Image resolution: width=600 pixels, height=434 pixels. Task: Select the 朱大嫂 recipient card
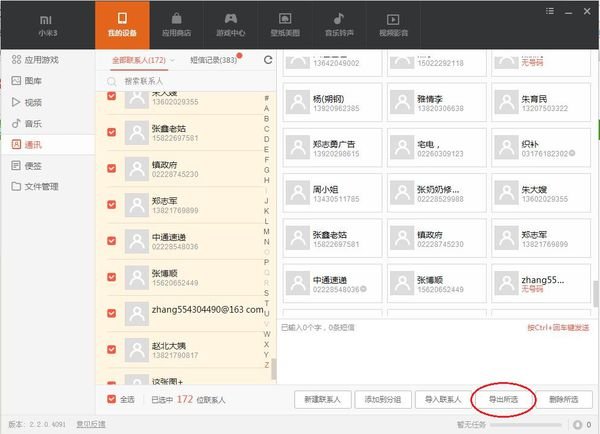coord(541,193)
